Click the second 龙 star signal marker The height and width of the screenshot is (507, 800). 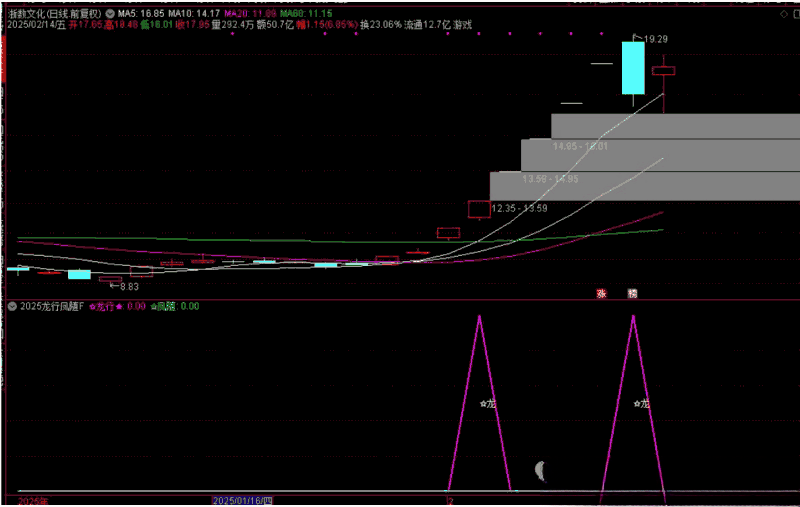coord(642,404)
